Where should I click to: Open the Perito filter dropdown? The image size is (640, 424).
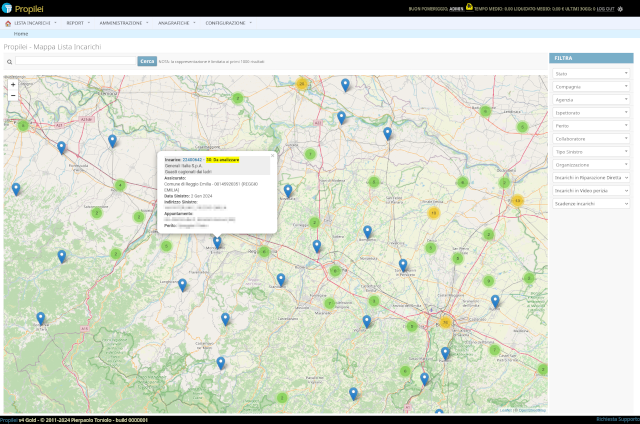pyautogui.click(x=591, y=126)
